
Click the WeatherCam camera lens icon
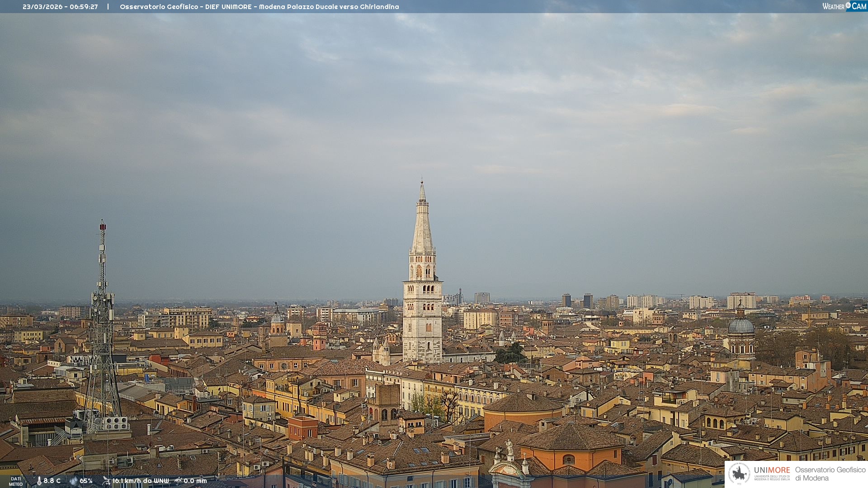(x=848, y=5)
